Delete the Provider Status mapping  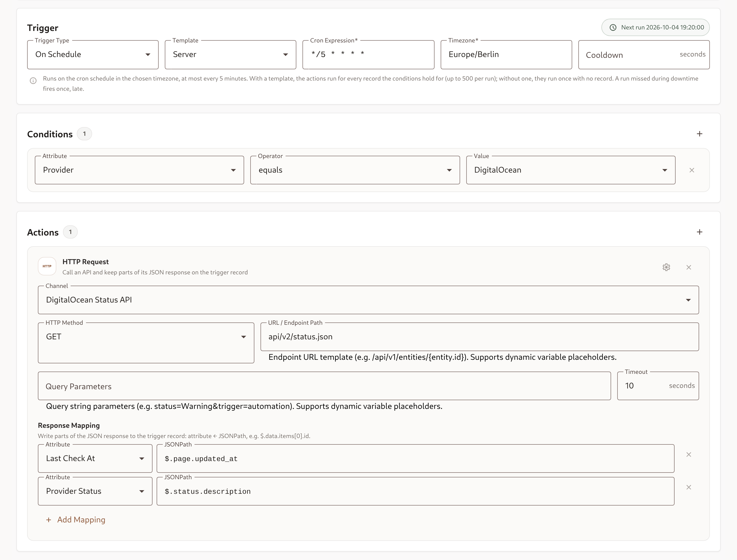[689, 487]
